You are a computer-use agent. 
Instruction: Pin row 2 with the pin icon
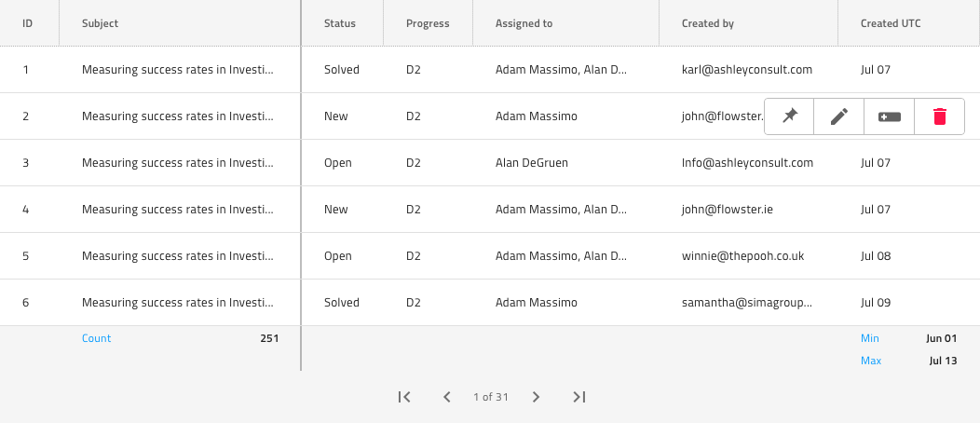coord(789,116)
